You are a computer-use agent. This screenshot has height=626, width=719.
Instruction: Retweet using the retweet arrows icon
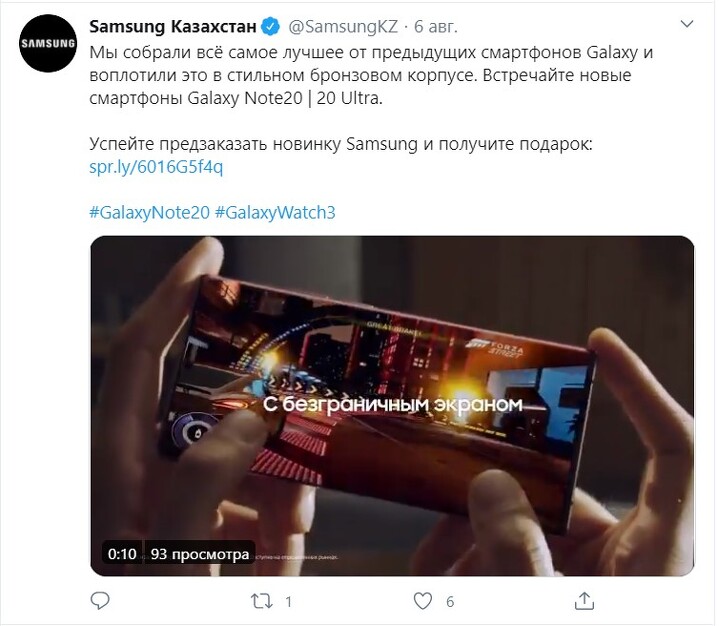(261, 601)
